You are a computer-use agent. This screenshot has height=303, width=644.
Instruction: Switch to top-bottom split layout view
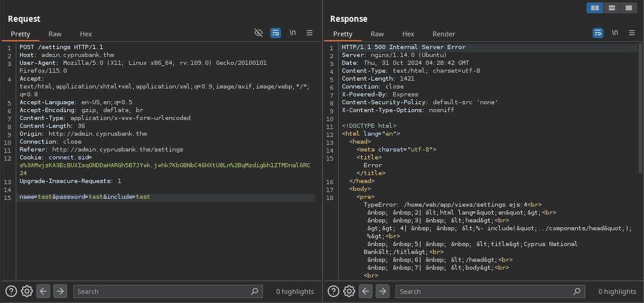612,8
